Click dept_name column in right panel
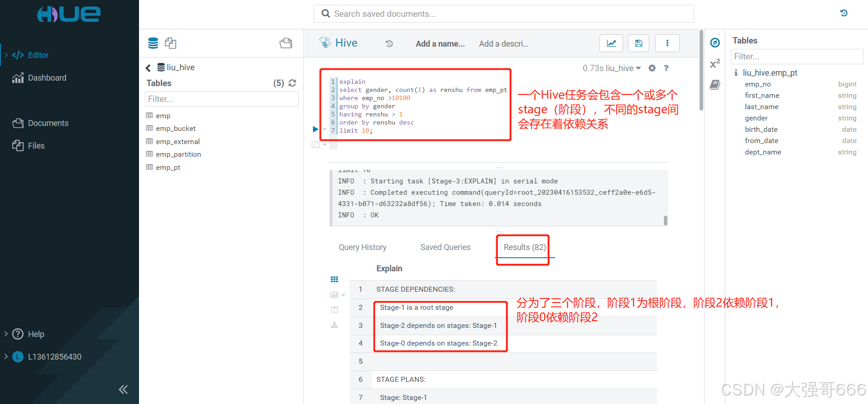Viewport: 868px width, 404px height. 763,152
